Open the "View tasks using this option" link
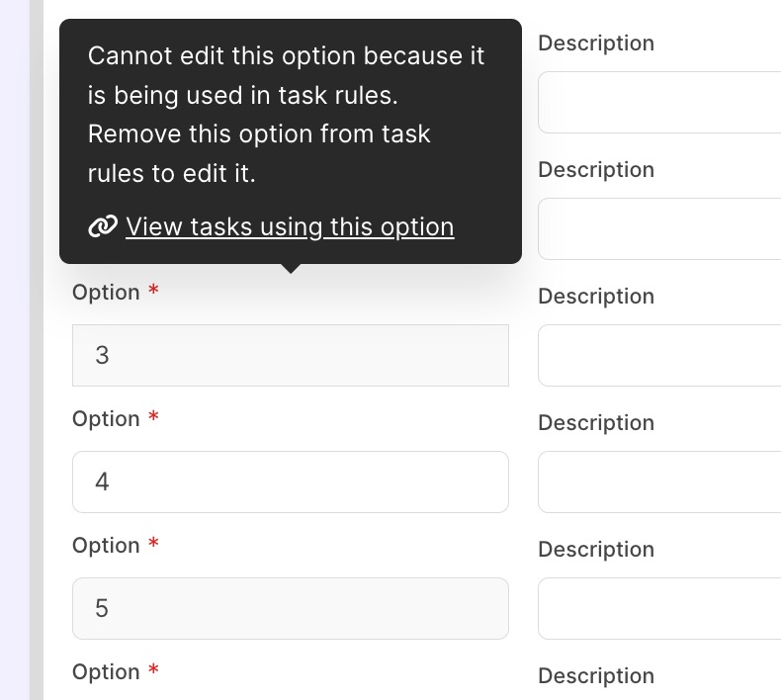The image size is (781, 700). point(290,226)
